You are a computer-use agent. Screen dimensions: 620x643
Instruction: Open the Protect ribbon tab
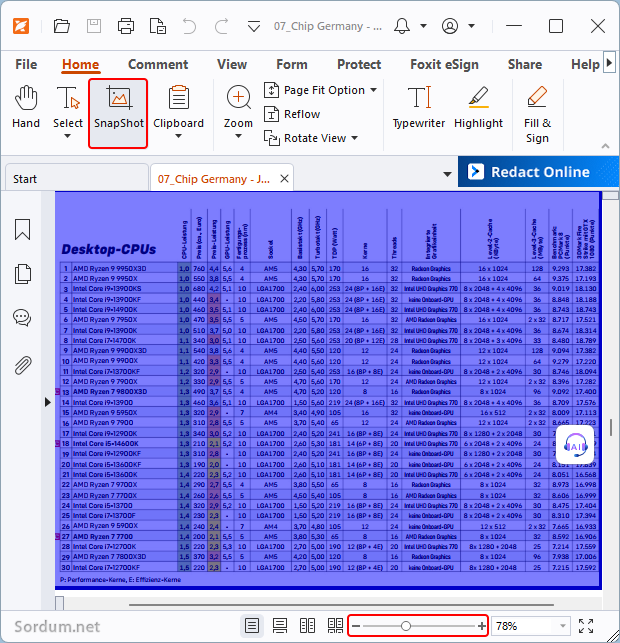359,64
